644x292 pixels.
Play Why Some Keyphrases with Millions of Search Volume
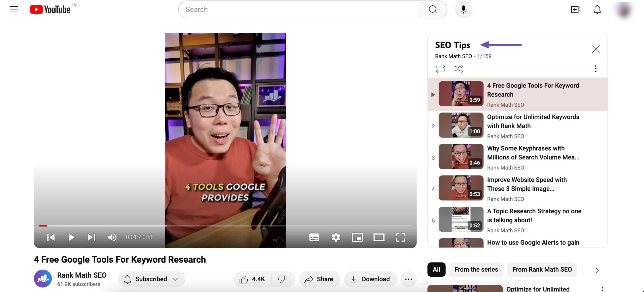click(533, 153)
